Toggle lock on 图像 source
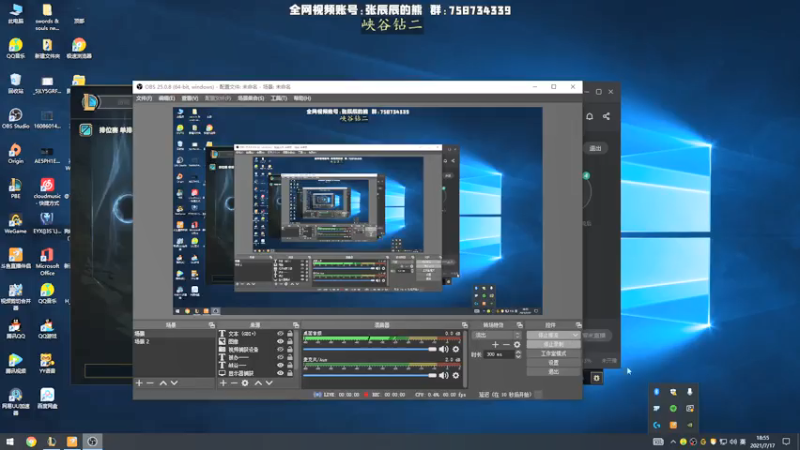This screenshot has width=800, height=450. tap(290, 341)
